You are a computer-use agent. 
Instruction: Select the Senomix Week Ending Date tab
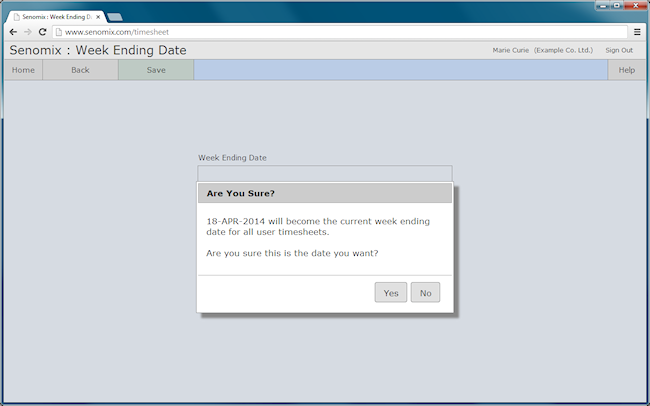[57, 17]
